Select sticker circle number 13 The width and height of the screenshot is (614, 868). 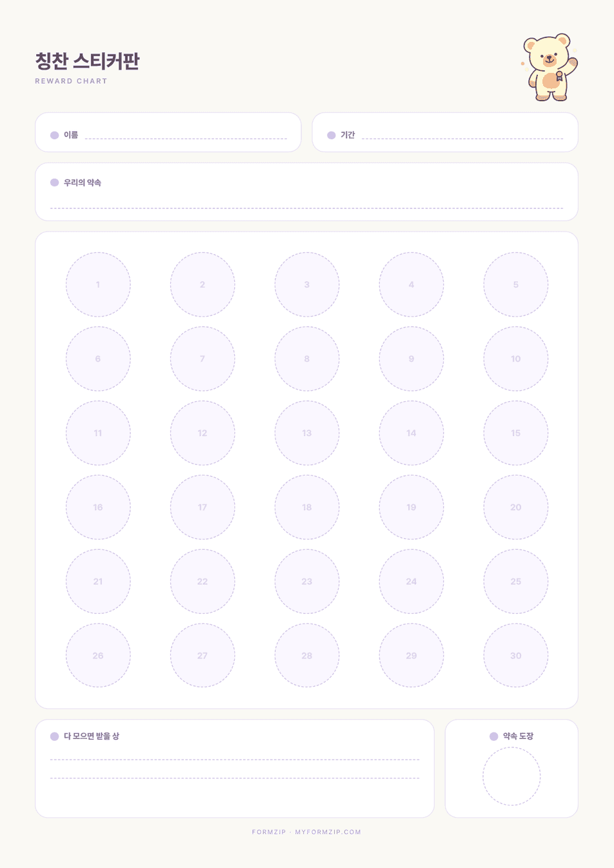[307, 433]
